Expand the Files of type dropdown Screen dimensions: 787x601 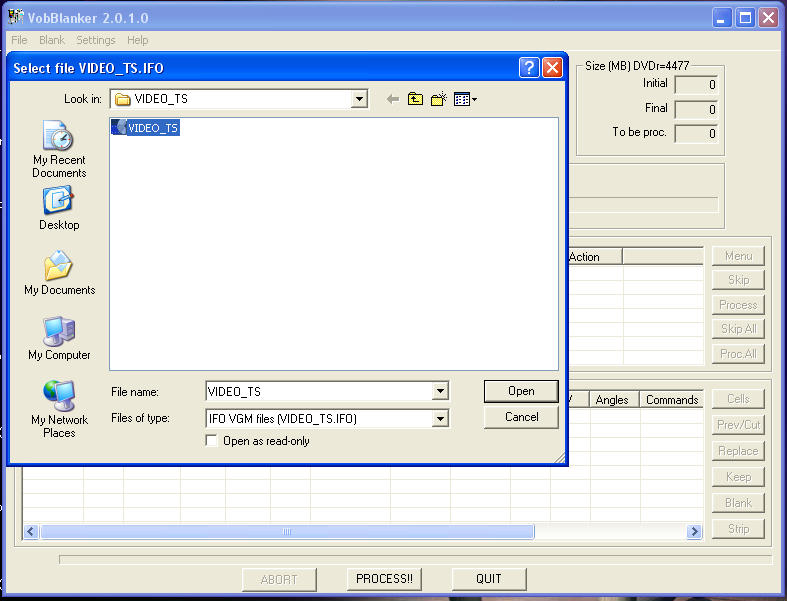click(x=440, y=418)
